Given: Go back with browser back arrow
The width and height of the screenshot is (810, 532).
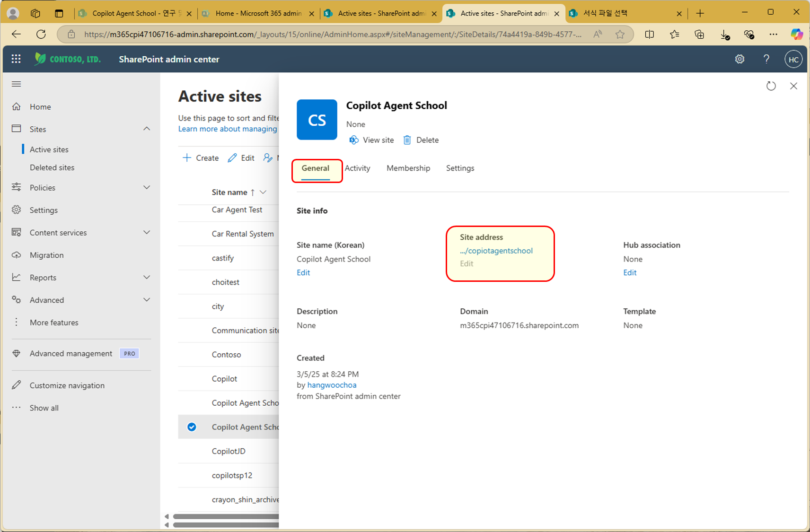Looking at the screenshot, I should tap(17, 34).
